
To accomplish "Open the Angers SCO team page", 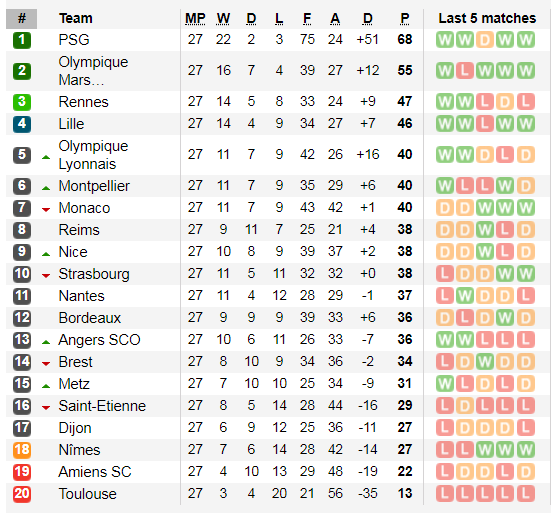I will 99,340.
